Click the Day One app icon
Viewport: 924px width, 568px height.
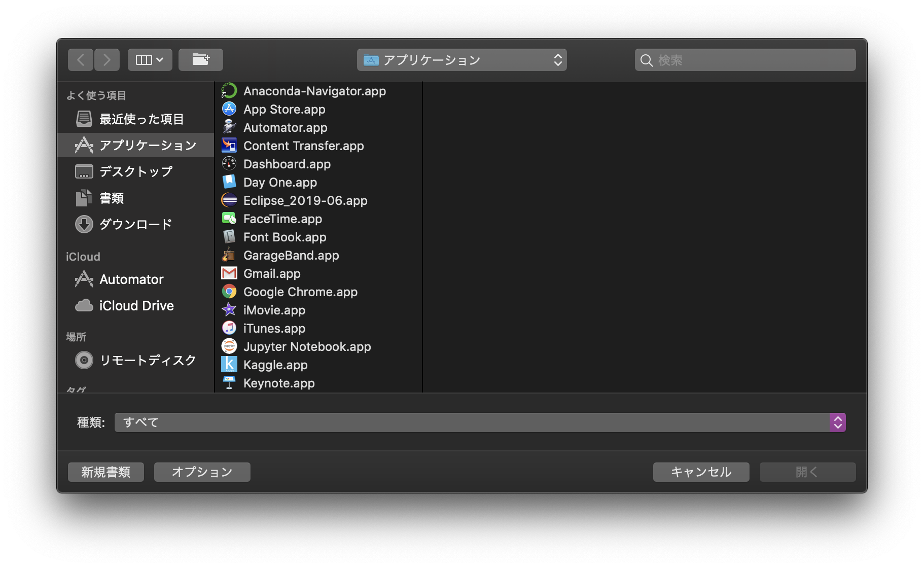[229, 182]
